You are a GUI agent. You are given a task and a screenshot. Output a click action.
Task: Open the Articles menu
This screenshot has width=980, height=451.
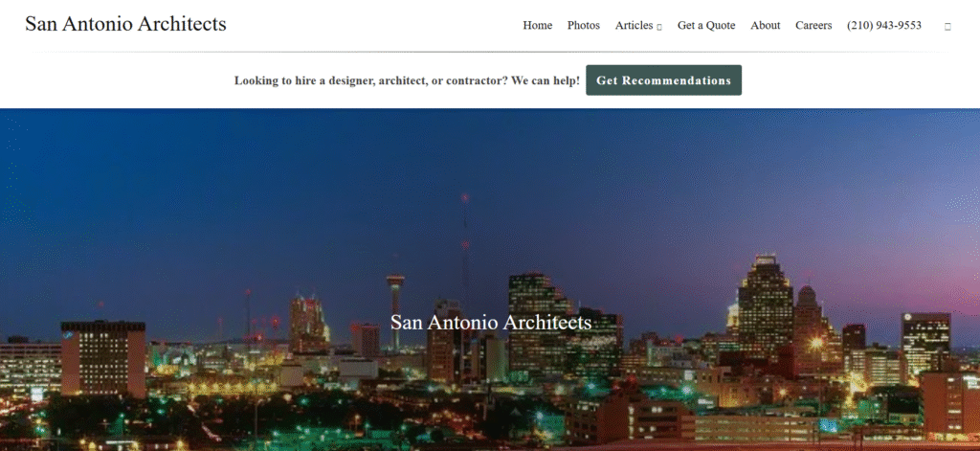(x=634, y=26)
